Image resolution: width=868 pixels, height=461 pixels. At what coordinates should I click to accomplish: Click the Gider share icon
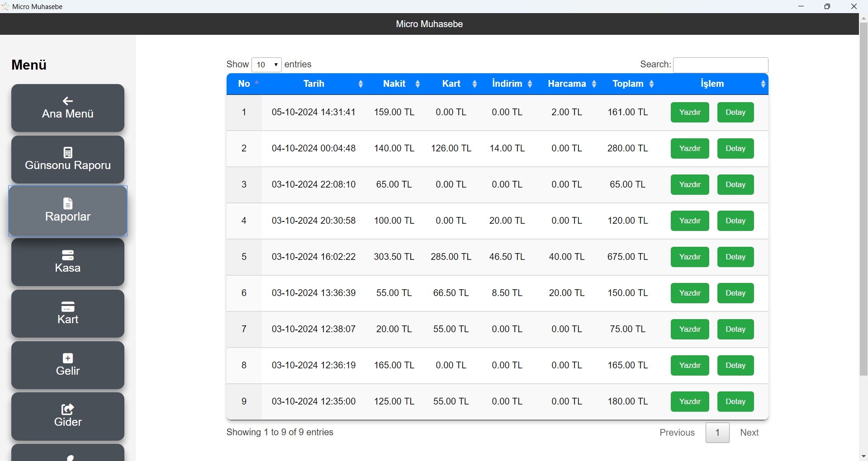pyautogui.click(x=68, y=409)
